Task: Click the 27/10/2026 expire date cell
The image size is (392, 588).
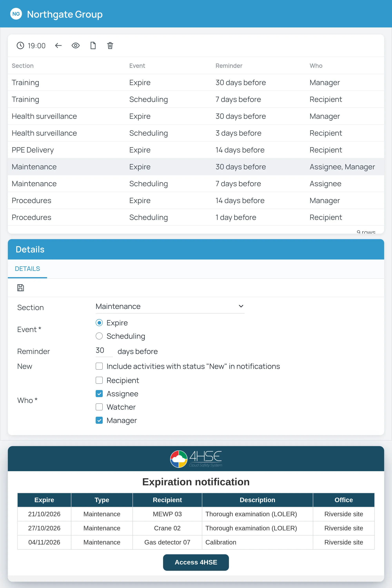Action: tap(44, 528)
